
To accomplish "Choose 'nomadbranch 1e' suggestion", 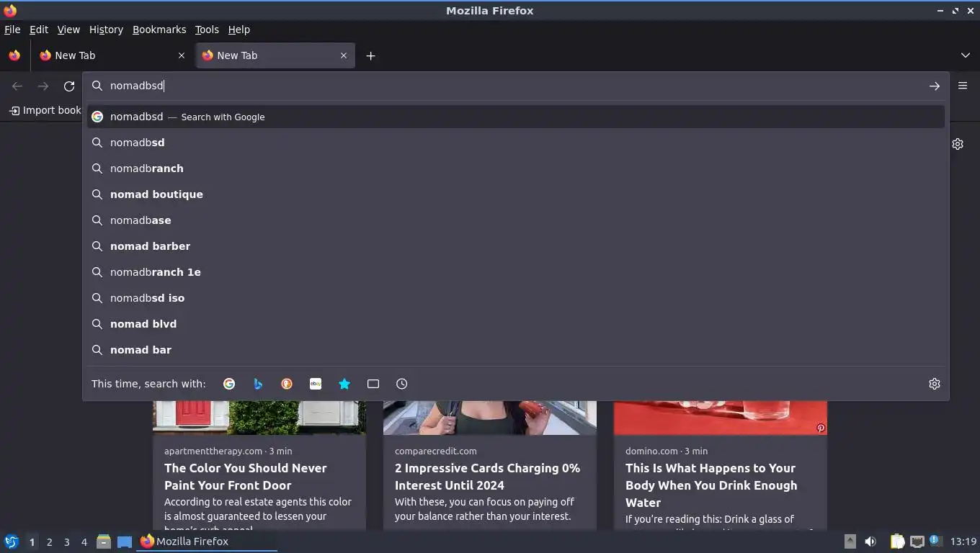I will point(516,272).
